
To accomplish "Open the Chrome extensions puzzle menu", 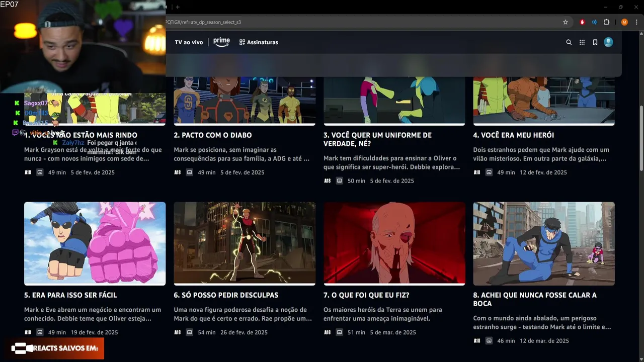I will click(606, 22).
